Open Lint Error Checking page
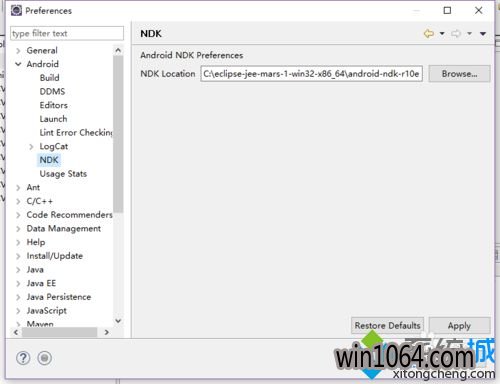Image resolution: width=500 pixels, height=384 pixels. tap(76, 132)
